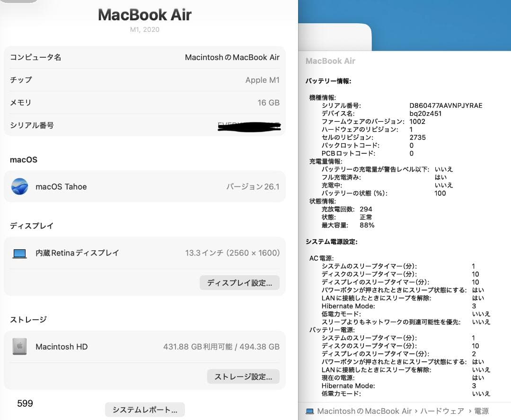Click the macOS Tahoe globe icon
The image size is (511, 420).
coord(20,186)
